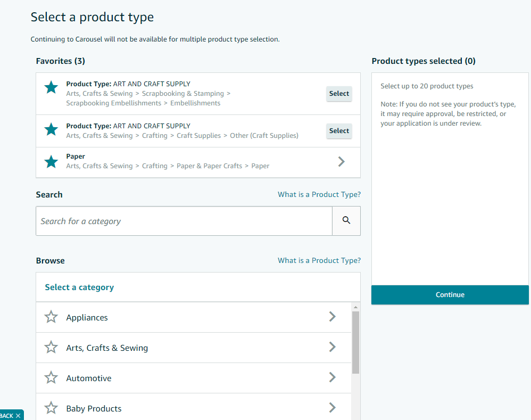This screenshot has height=420, width=531.
Task: Unfavorite the second ART AND CRAFT SUPPLY star
Action: click(51, 129)
